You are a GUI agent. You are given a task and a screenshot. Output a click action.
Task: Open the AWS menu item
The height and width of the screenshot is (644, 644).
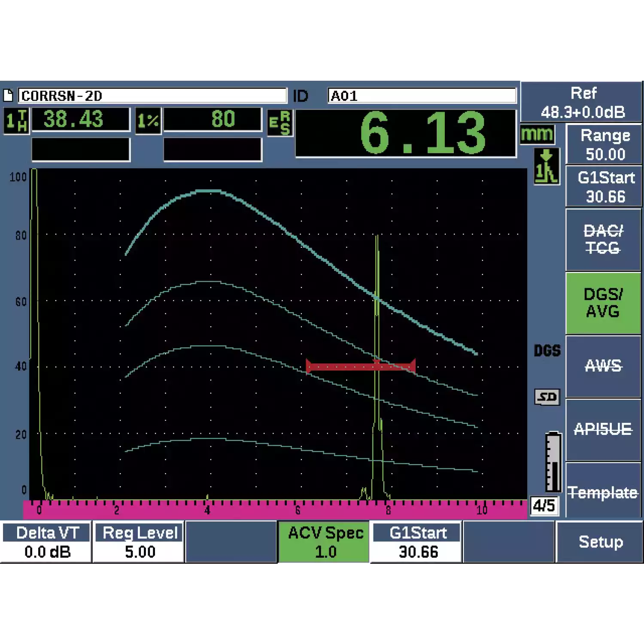pyautogui.click(x=603, y=366)
